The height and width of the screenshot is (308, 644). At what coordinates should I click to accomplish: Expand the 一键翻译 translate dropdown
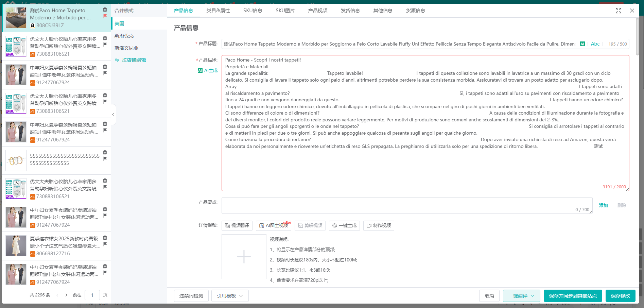click(x=521, y=296)
